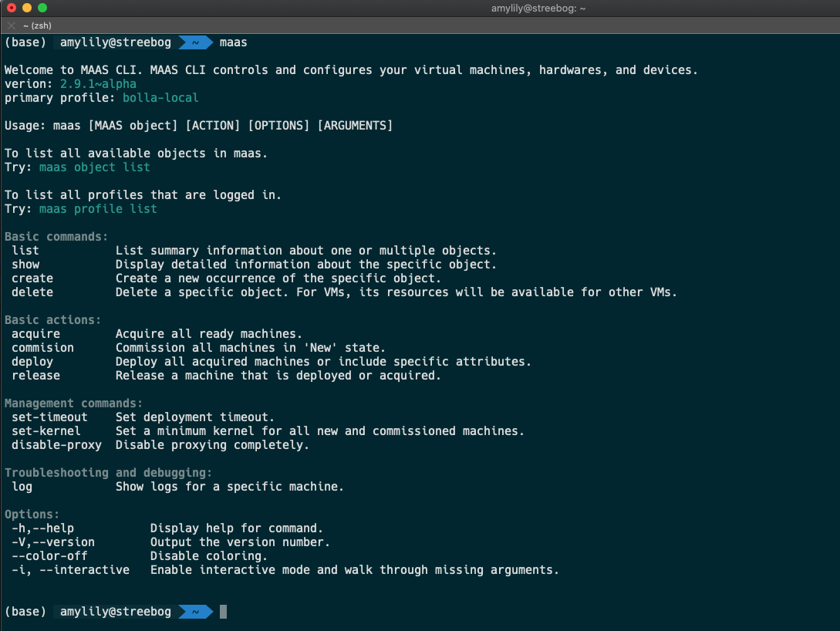Click the typed 'maas' command in the top prompt

(x=233, y=42)
